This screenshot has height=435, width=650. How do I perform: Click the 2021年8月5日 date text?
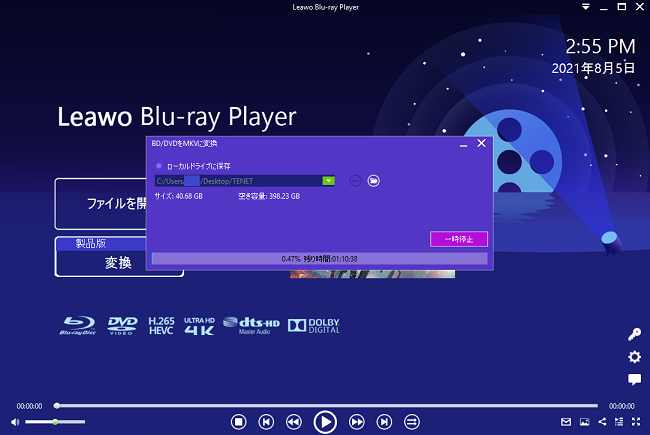593,68
